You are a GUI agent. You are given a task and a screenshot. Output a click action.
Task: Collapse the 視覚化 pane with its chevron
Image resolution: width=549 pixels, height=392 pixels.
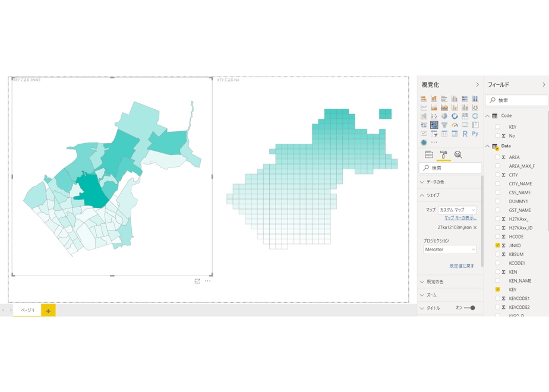pyautogui.click(x=477, y=85)
